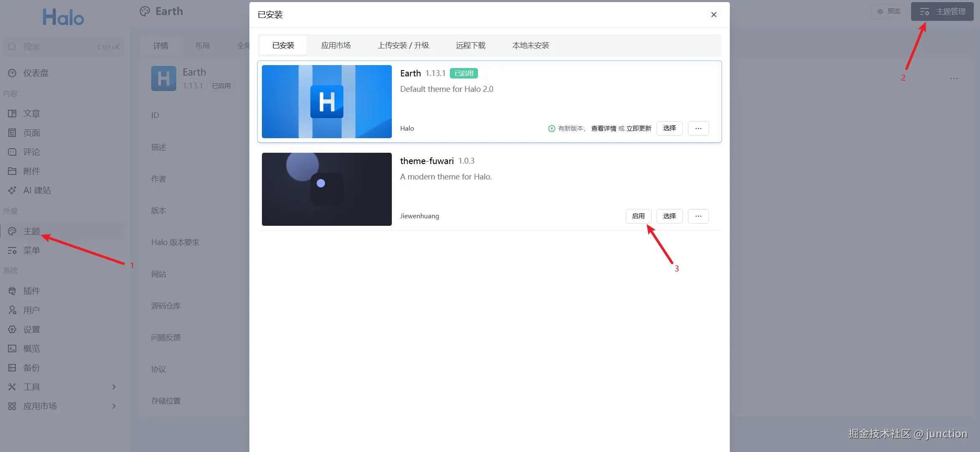Expand the 应用市场 sidebar chevron
The height and width of the screenshot is (452, 980).
click(114, 406)
